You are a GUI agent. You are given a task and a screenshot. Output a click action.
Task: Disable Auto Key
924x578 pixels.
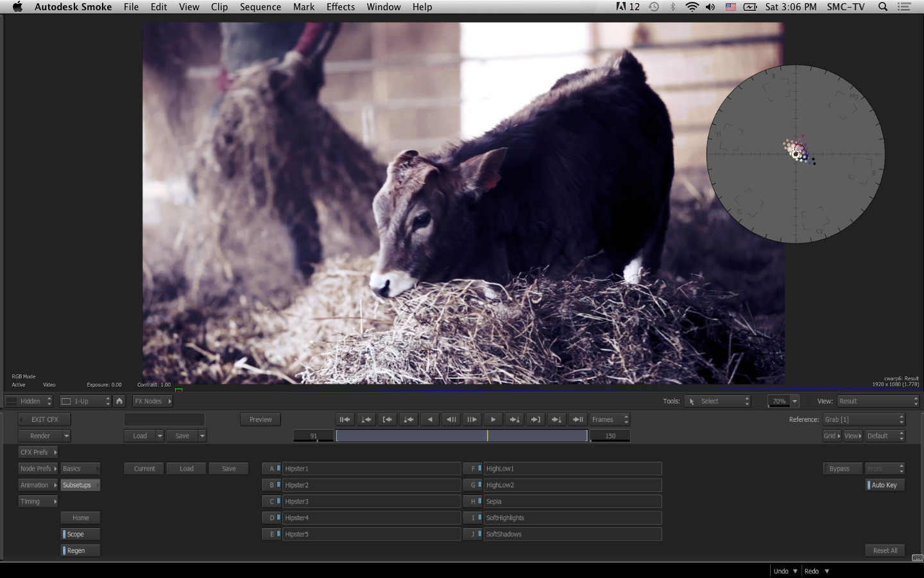[885, 485]
